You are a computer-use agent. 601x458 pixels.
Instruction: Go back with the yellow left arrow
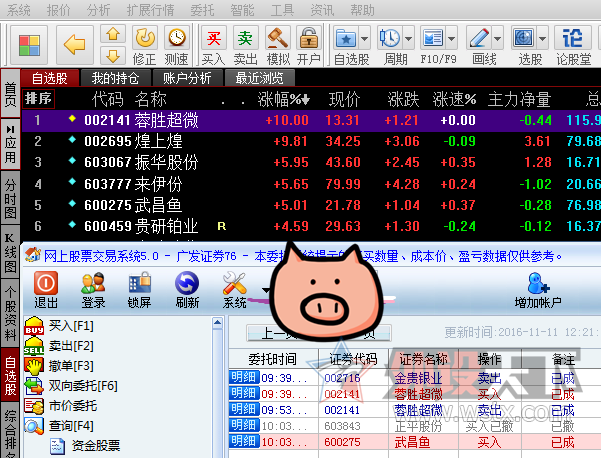[x=75, y=45]
